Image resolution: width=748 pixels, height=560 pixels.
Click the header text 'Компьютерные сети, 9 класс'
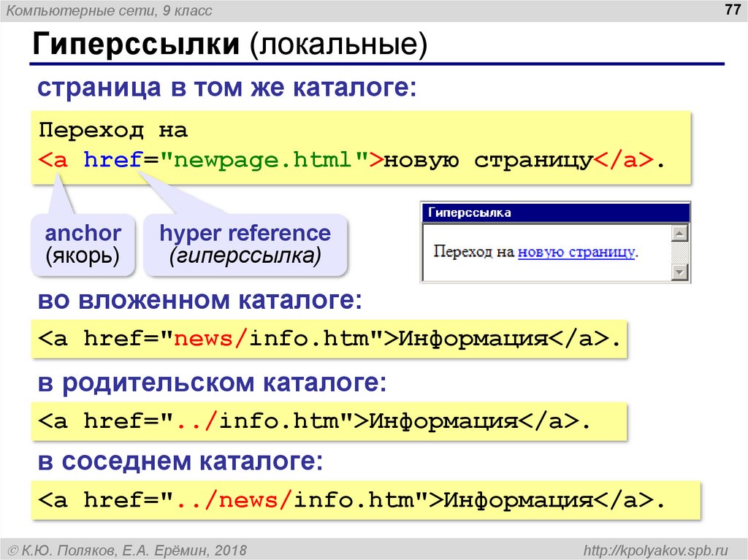pyautogui.click(x=110, y=10)
